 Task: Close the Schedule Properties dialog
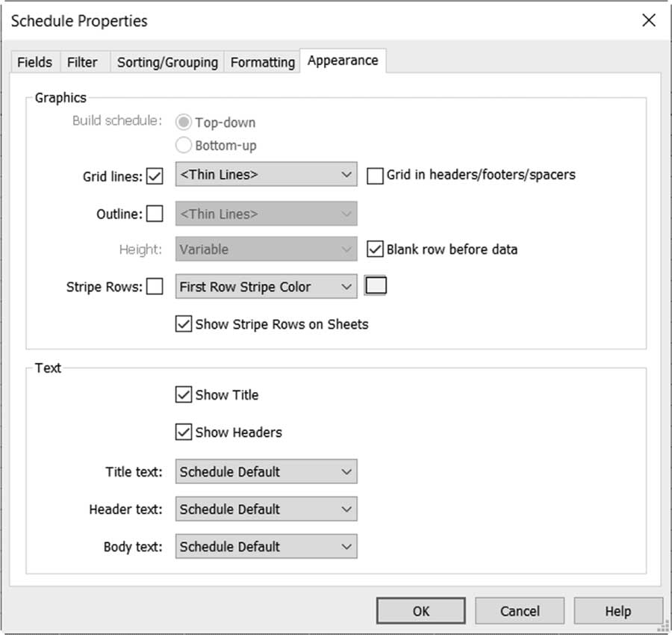tap(648, 20)
